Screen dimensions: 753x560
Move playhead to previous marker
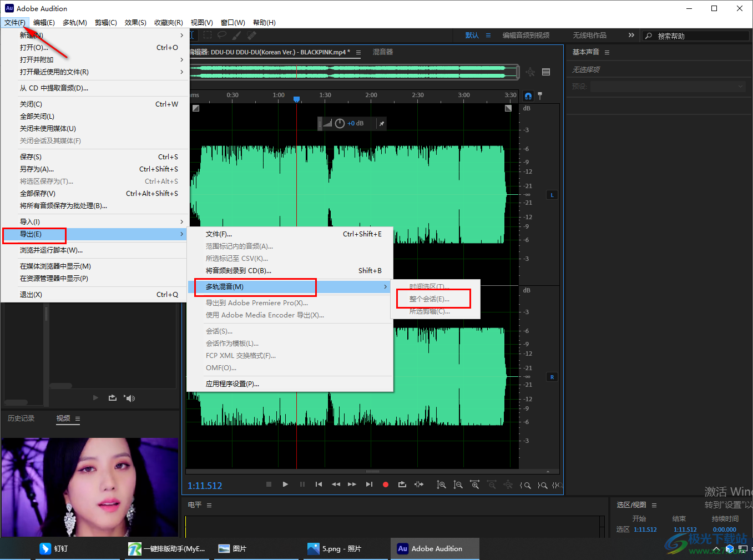(x=319, y=485)
